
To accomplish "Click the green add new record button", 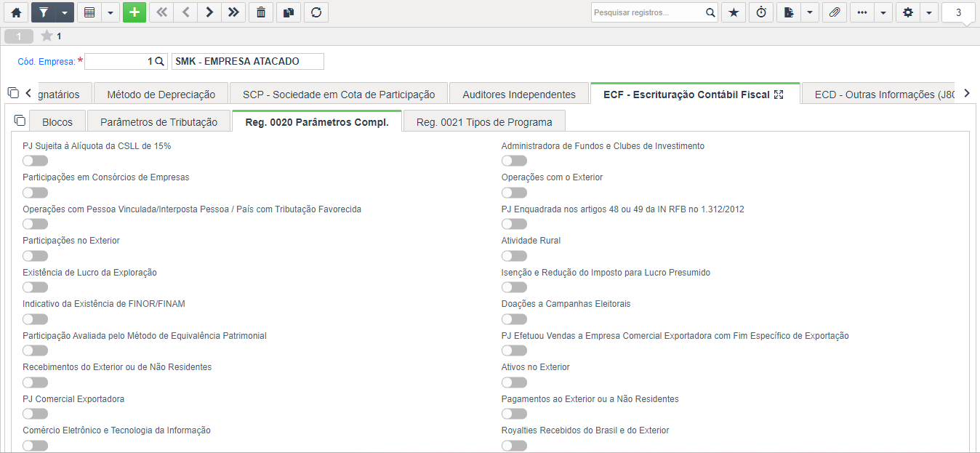I will (x=134, y=12).
